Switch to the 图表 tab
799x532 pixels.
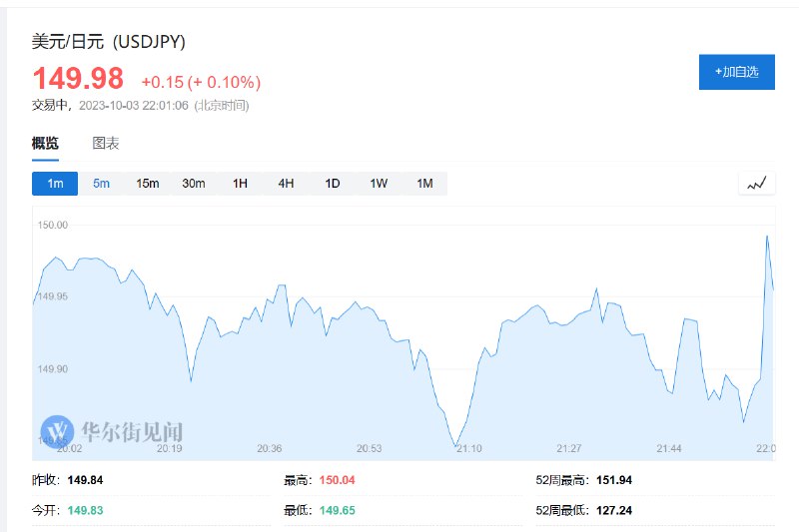106,143
